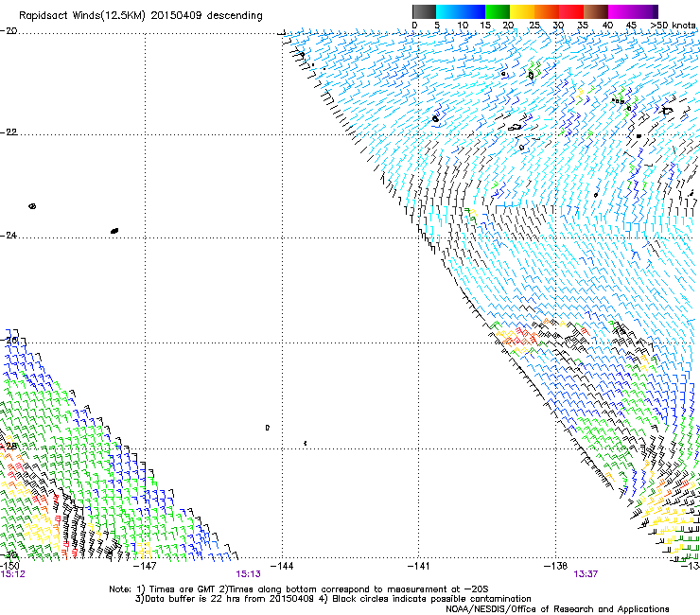Click the 13:37 swath time label
Viewport: 700px width, 615px height.
(586, 574)
